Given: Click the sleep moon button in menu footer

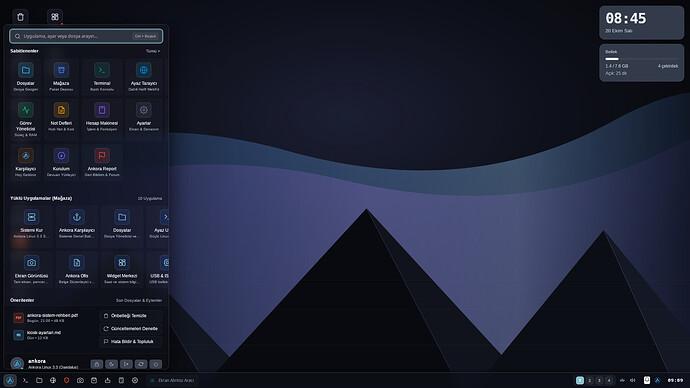Looking at the screenshot, I should tap(111, 364).
